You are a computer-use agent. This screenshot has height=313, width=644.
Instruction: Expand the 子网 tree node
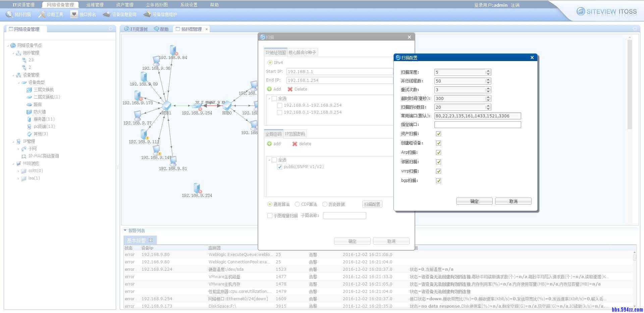coord(18,149)
